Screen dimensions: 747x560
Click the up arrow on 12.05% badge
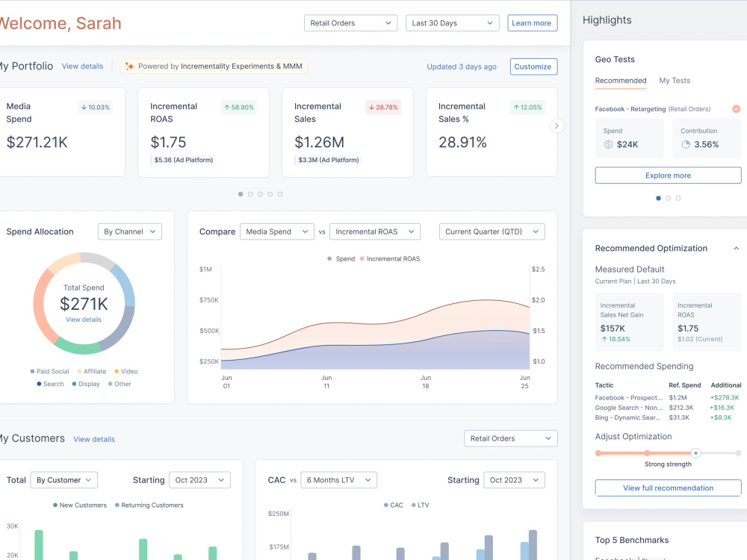pos(516,107)
